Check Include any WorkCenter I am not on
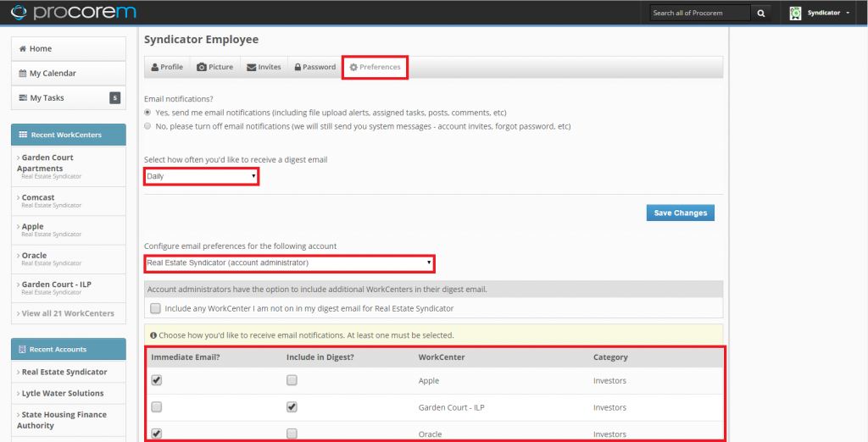Viewport: 868px width, 442px height. click(156, 308)
